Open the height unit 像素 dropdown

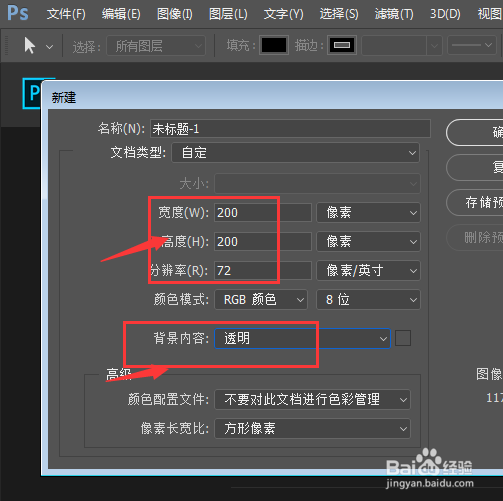click(368, 241)
